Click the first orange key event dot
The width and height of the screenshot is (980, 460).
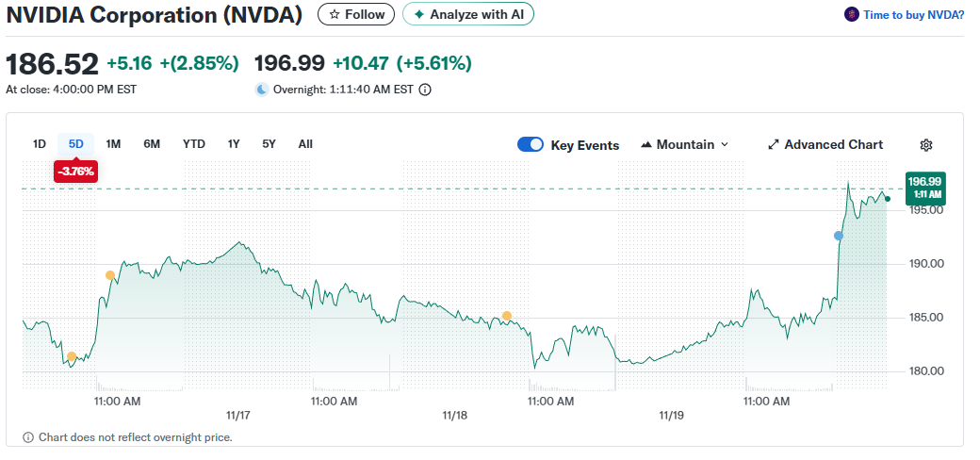pyautogui.click(x=72, y=356)
